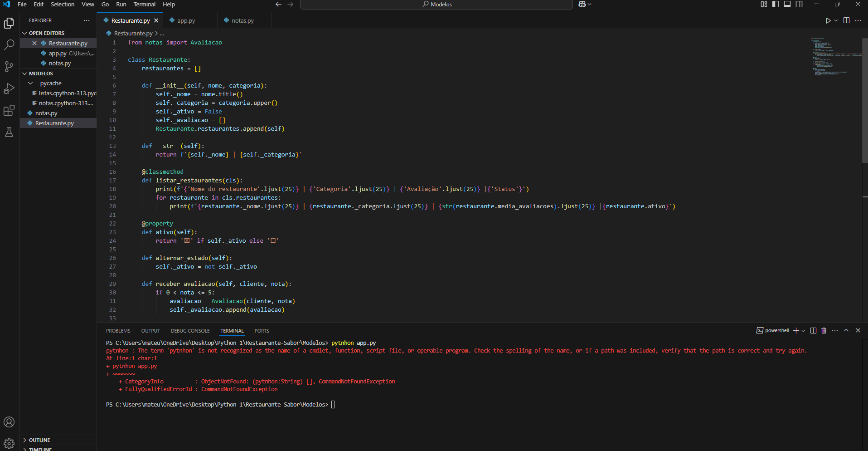
Task: Open the Selection menu
Action: [x=63, y=5]
